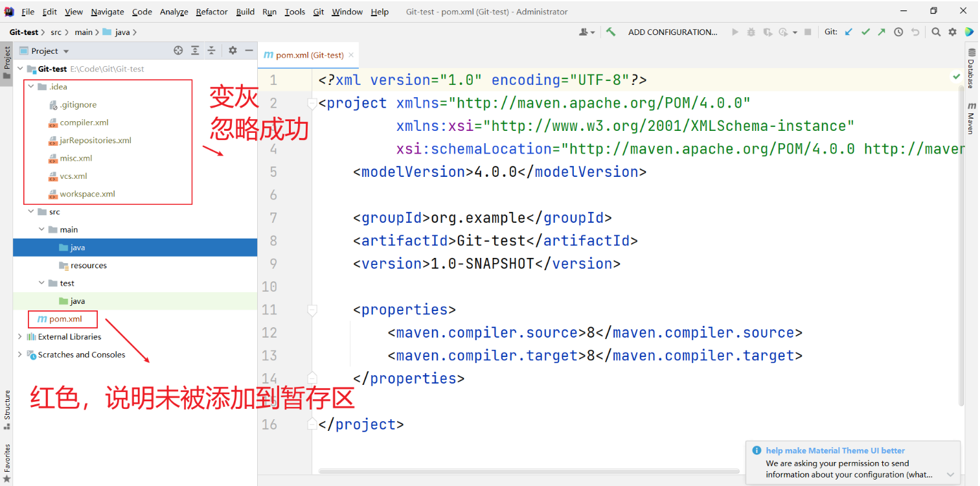Collapse the src folder node
The width and height of the screenshot is (980, 486).
pos(31,212)
